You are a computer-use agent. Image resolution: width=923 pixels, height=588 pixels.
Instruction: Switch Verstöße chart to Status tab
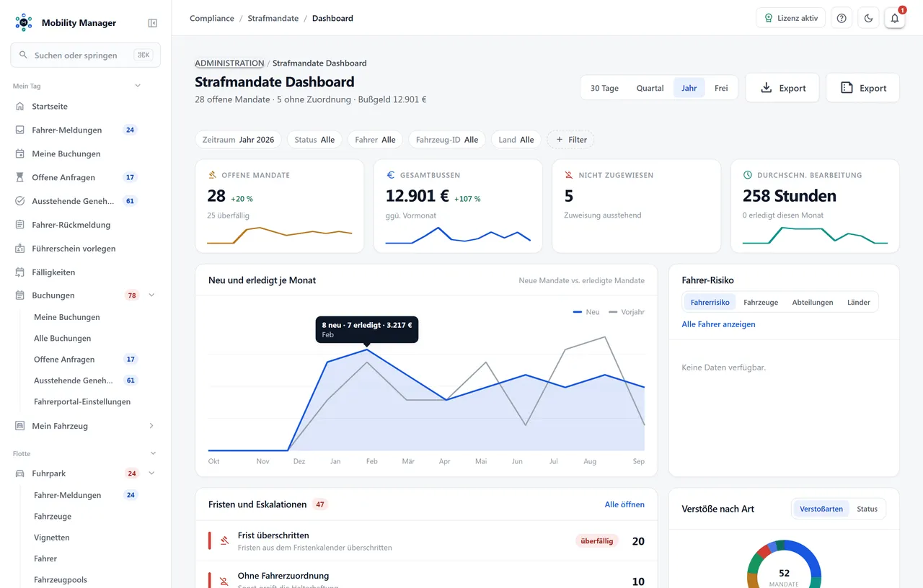[867, 509]
